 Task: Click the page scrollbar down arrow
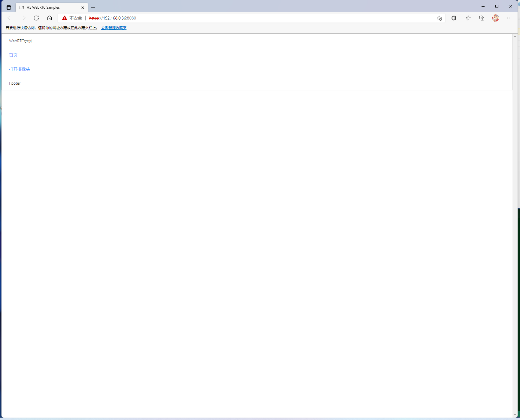[x=515, y=415]
